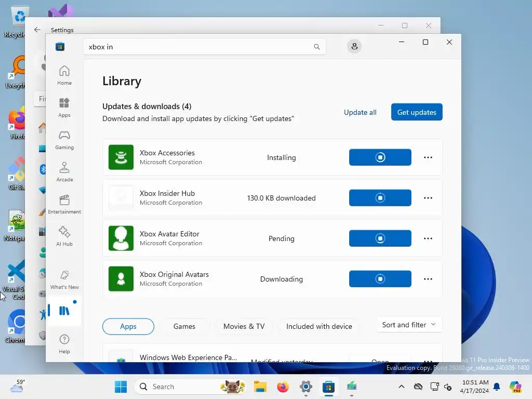The width and height of the screenshot is (532, 399).
Task: Open Home in Store sidebar
Action: [64, 75]
